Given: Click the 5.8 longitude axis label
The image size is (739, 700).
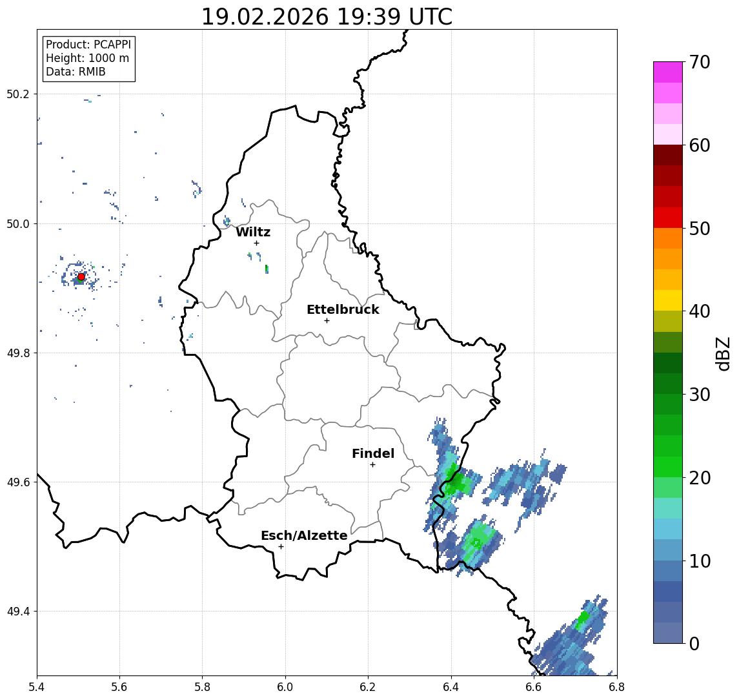Looking at the screenshot, I should pyautogui.click(x=202, y=687).
